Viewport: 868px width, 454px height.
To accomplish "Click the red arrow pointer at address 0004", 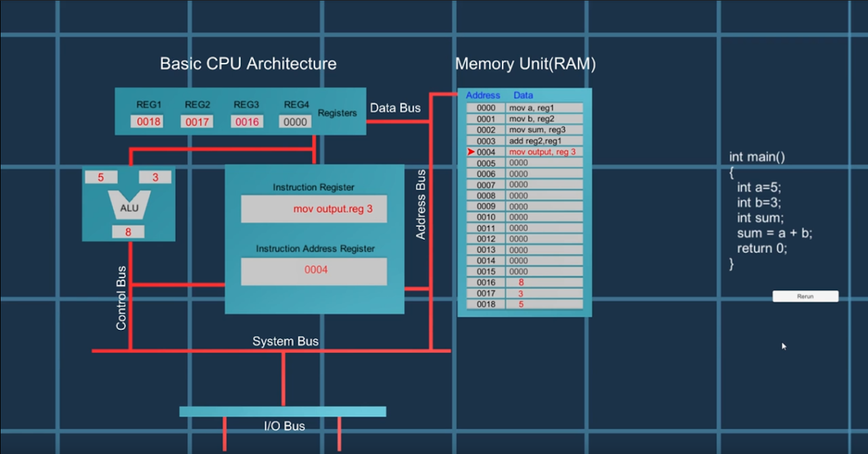I will 471,152.
